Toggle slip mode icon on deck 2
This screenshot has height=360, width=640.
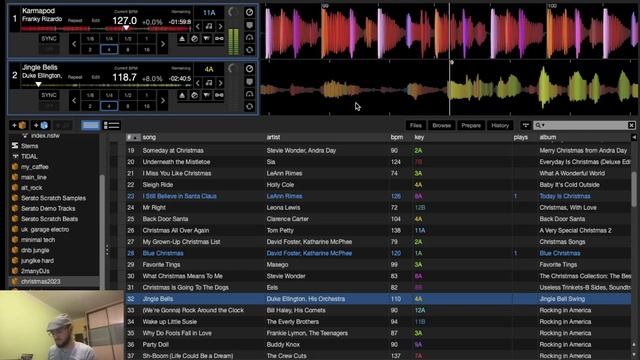point(194,95)
